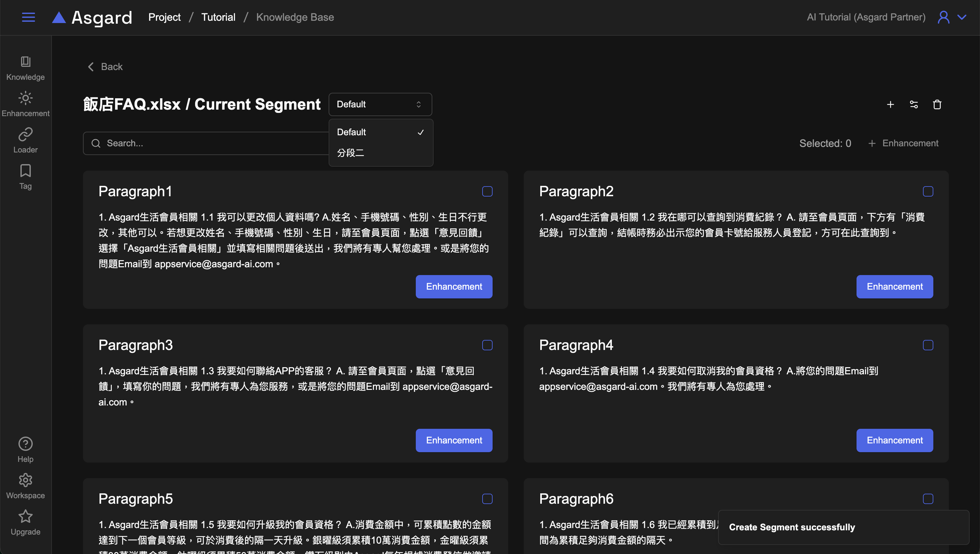Image resolution: width=980 pixels, height=554 pixels.
Task: Click the Knowledge sidebar icon
Action: 26,68
